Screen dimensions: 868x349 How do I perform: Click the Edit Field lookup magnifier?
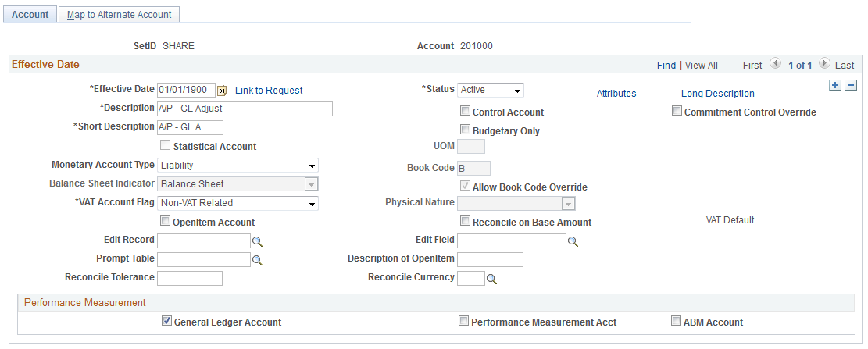coord(573,241)
